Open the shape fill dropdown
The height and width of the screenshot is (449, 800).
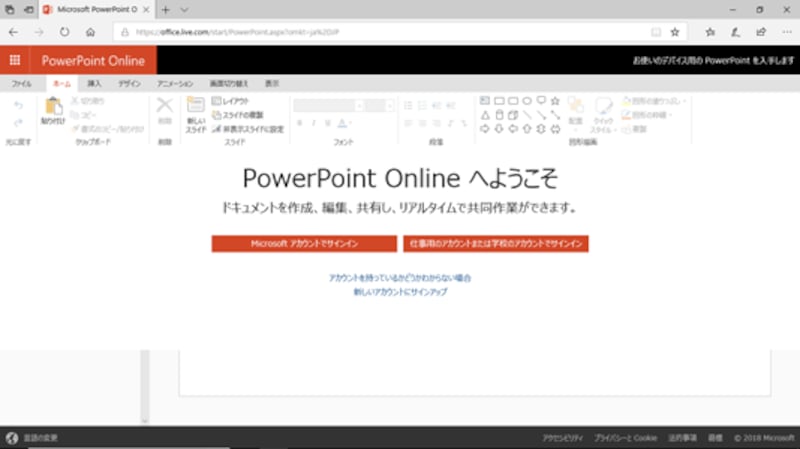(654, 101)
